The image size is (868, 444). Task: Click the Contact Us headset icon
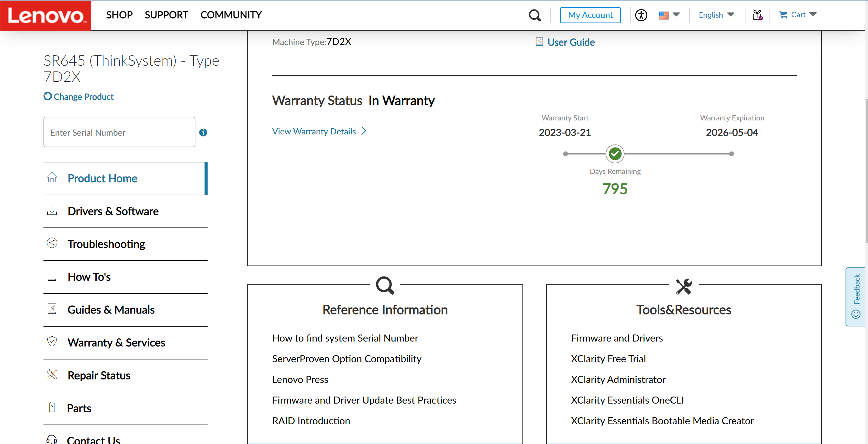tap(52, 439)
